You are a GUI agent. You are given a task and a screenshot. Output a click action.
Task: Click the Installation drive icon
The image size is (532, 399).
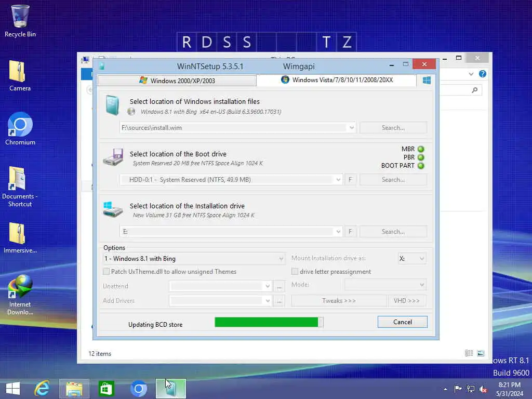113,209
